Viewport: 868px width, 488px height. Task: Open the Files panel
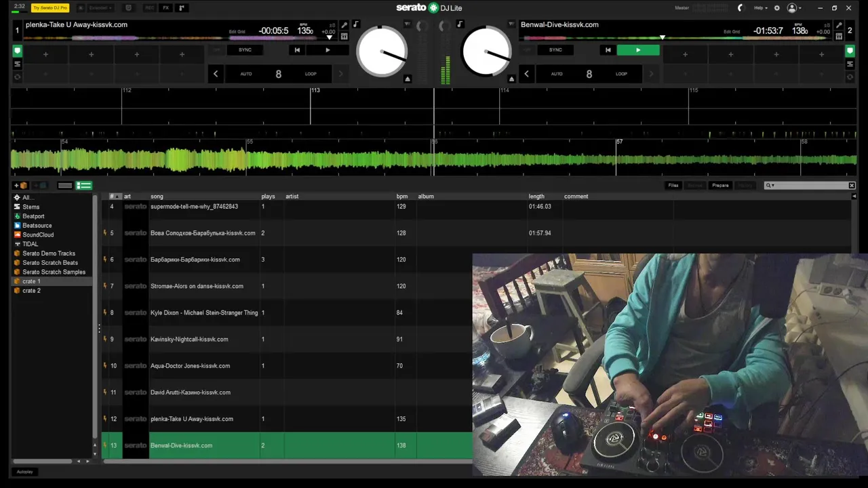click(x=673, y=185)
